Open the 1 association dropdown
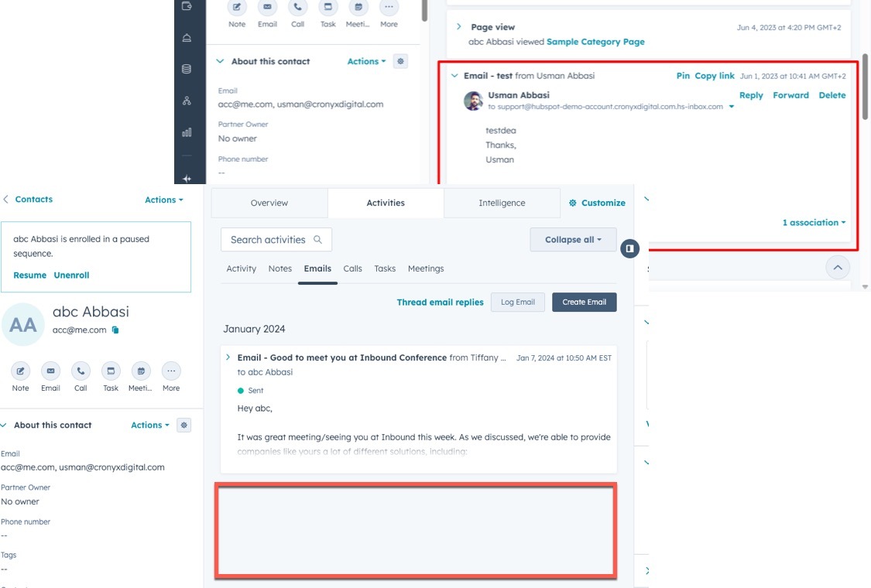 coord(814,223)
